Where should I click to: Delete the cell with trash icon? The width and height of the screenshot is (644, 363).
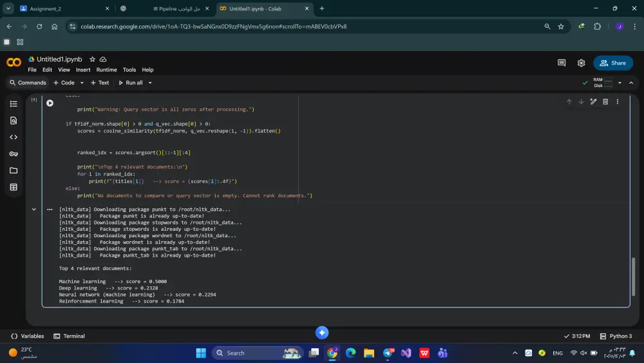click(x=605, y=101)
